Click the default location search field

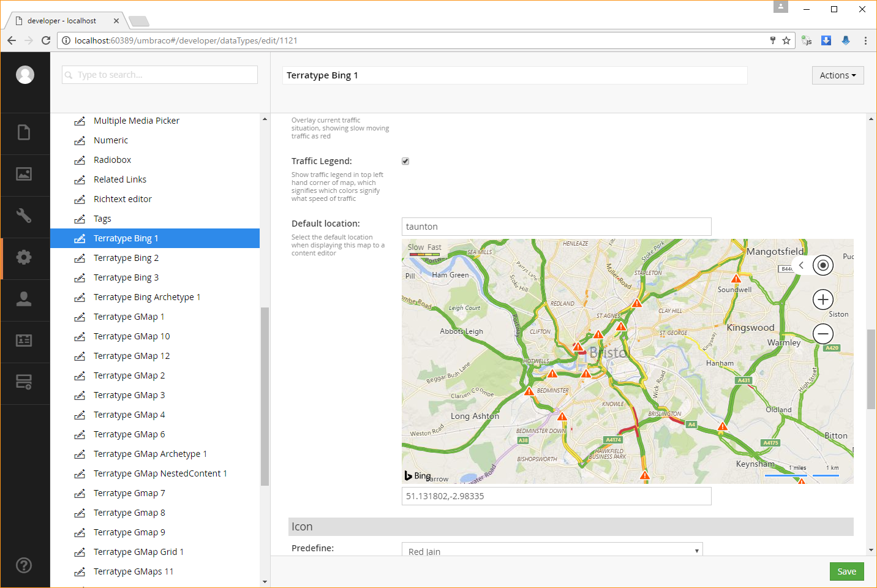[557, 227]
